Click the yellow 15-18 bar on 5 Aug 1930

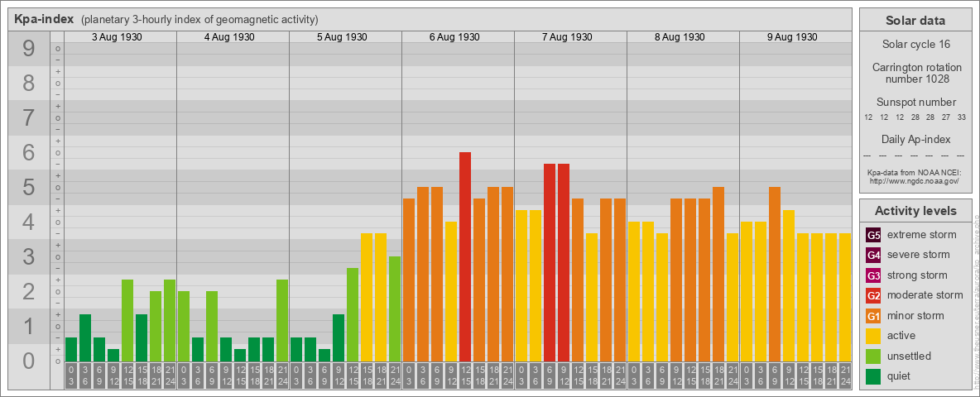tap(366, 297)
